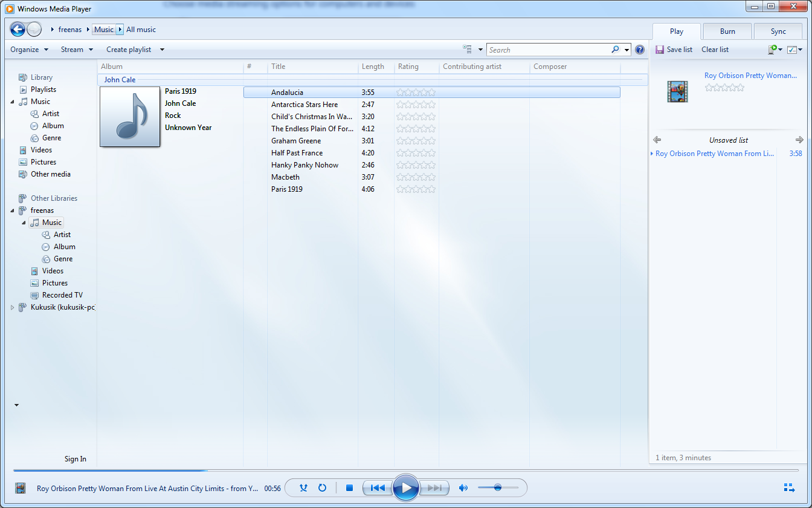Click the list pane next-list arrow
Screen dimensions: 812x508
[x=800, y=140]
